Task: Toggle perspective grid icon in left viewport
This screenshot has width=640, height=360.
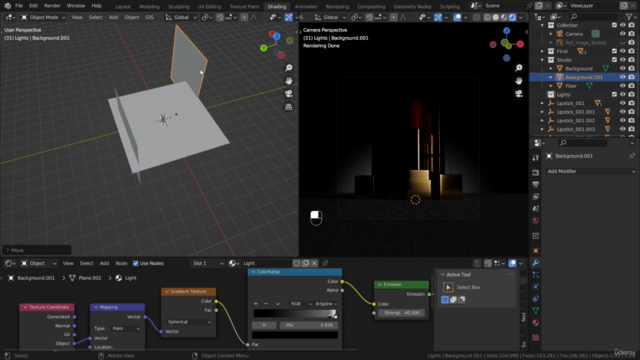Action: 289,107
